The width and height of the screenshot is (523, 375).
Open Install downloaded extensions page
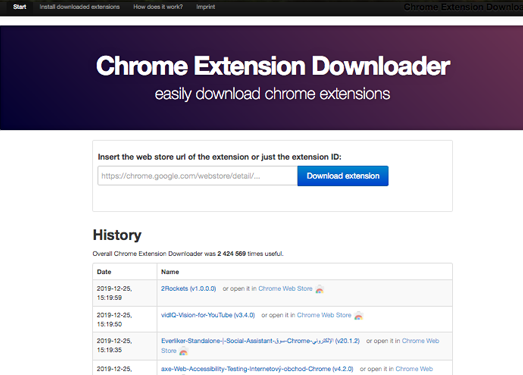(79, 7)
